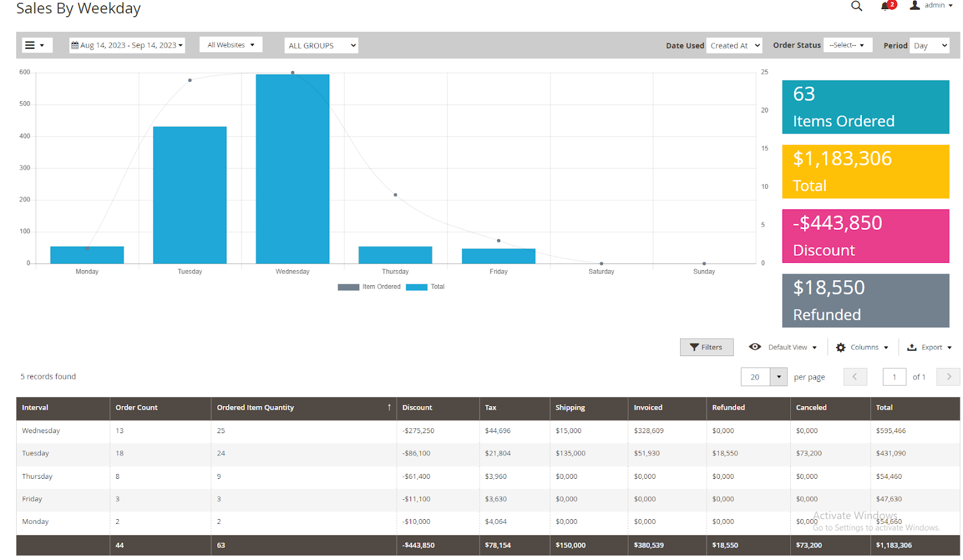The height and width of the screenshot is (560, 963).
Task: Click the Export upload icon
Action: coord(912,348)
